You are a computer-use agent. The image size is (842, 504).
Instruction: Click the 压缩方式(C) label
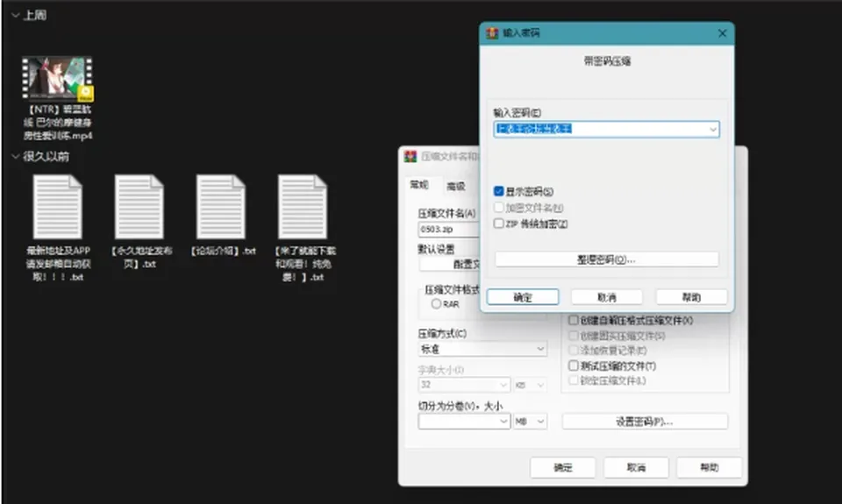click(442, 333)
